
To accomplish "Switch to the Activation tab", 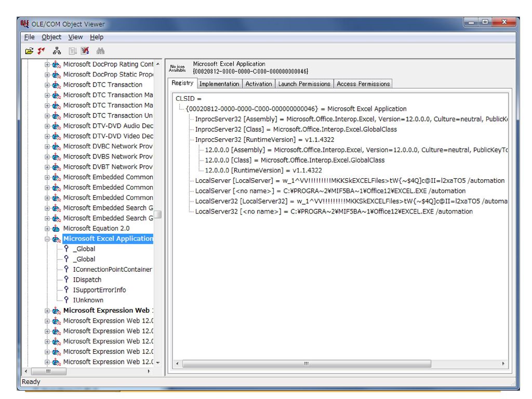I will point(259,84).
